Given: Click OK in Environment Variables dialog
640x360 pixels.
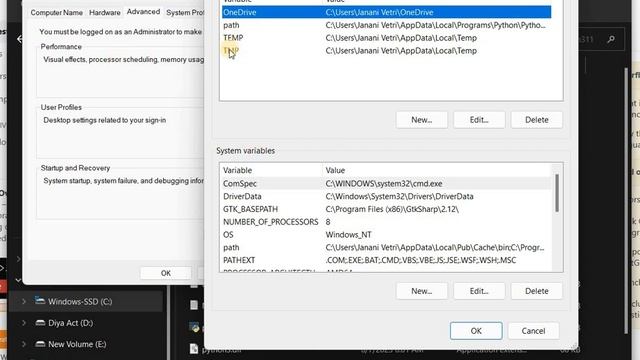Looking at the screenshot, I should [476, 331].
